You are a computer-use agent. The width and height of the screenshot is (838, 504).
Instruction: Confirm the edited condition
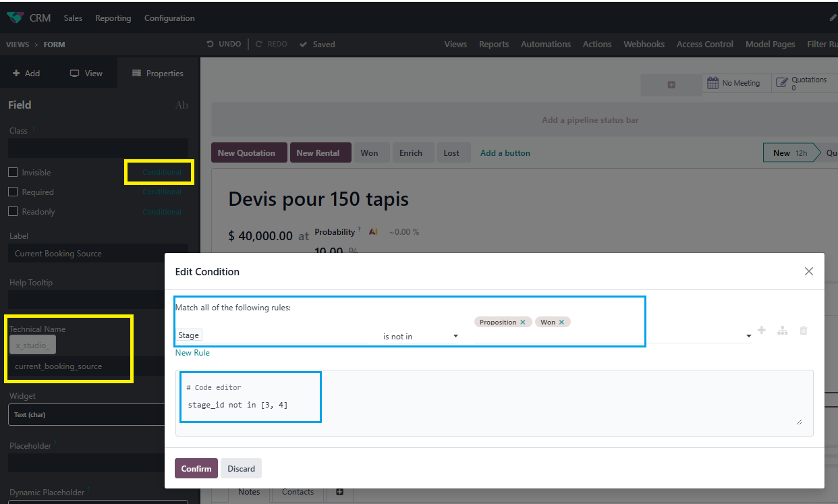[196, 468]
